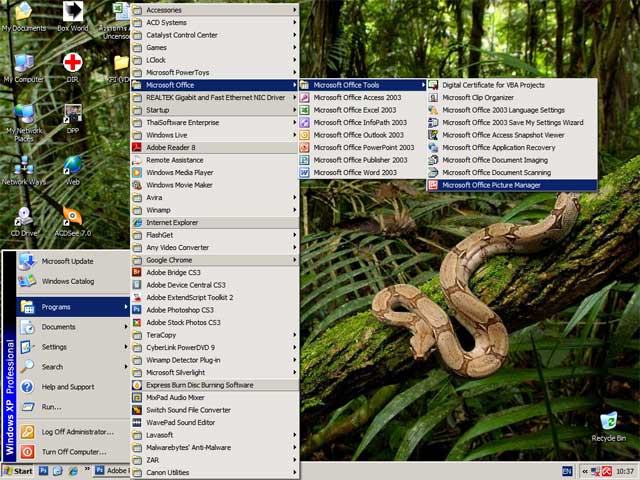The width and height of the screenshot is (640, 480).
Task: Click Turn Off Computer in Start menu
Action: pos(74,452)
